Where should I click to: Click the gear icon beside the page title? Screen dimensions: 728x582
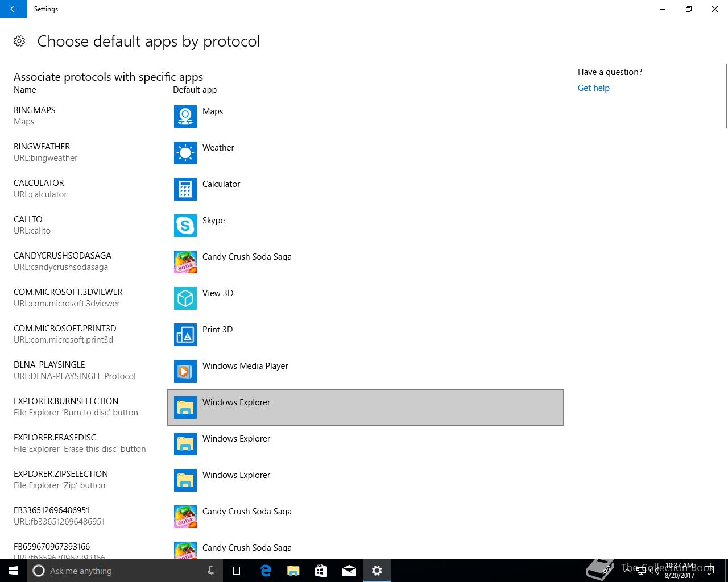19,41
